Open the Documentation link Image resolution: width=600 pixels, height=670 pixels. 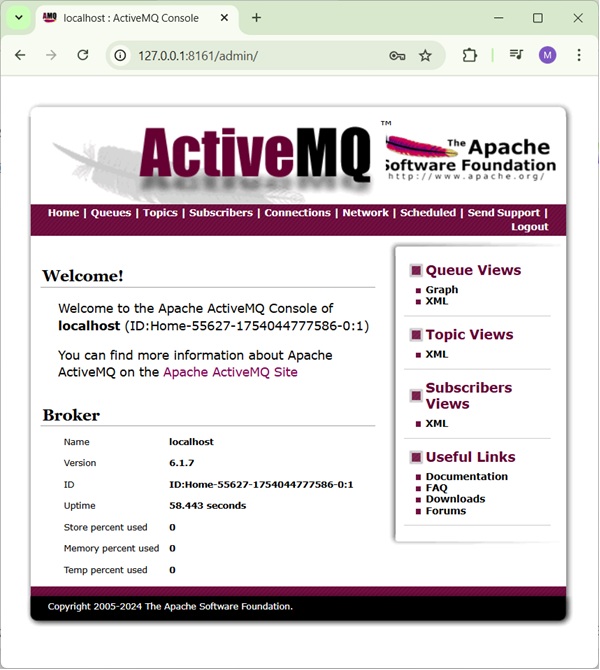467,476
